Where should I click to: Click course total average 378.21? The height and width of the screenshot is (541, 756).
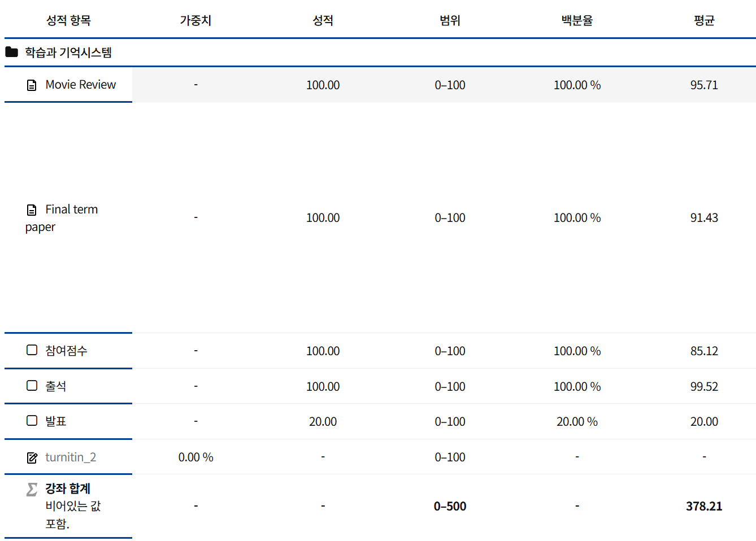[x=704, y=507]
